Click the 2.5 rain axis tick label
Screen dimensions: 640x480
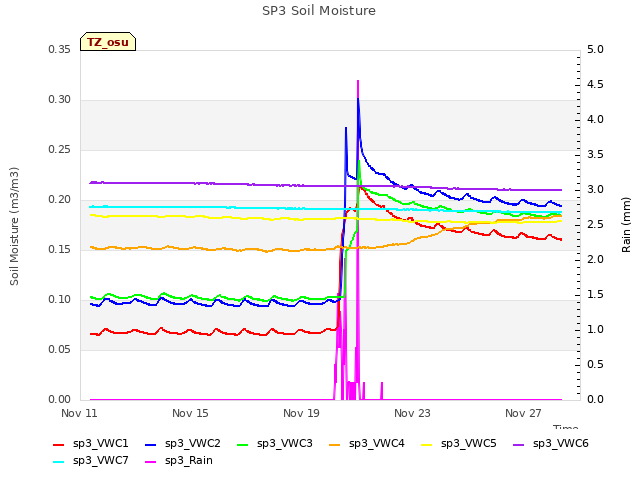click(x=595, y=224)
